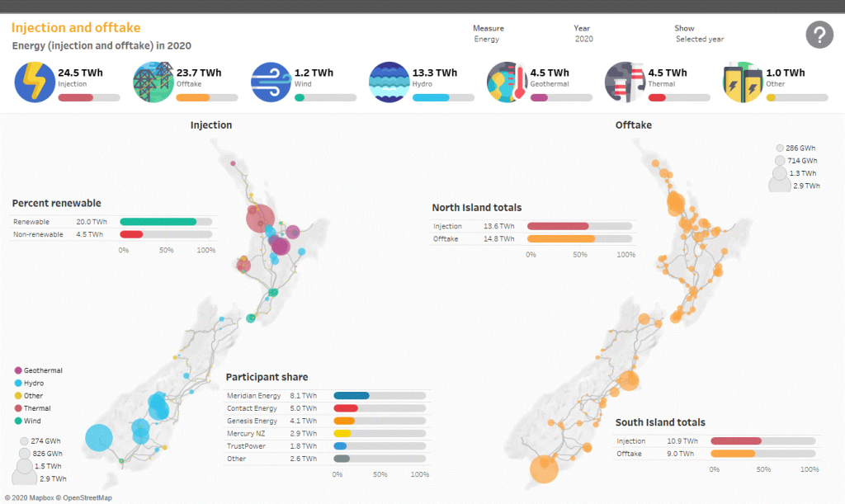The width and height of the screenshot is (845, 504).
Task: Open the Measure dropdown showing Energy
Action: (x=488, y=39)
